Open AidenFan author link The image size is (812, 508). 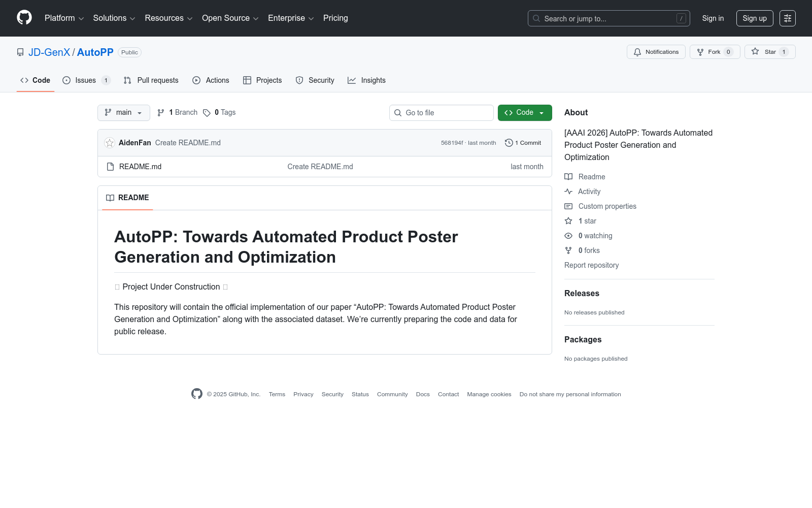135,143
